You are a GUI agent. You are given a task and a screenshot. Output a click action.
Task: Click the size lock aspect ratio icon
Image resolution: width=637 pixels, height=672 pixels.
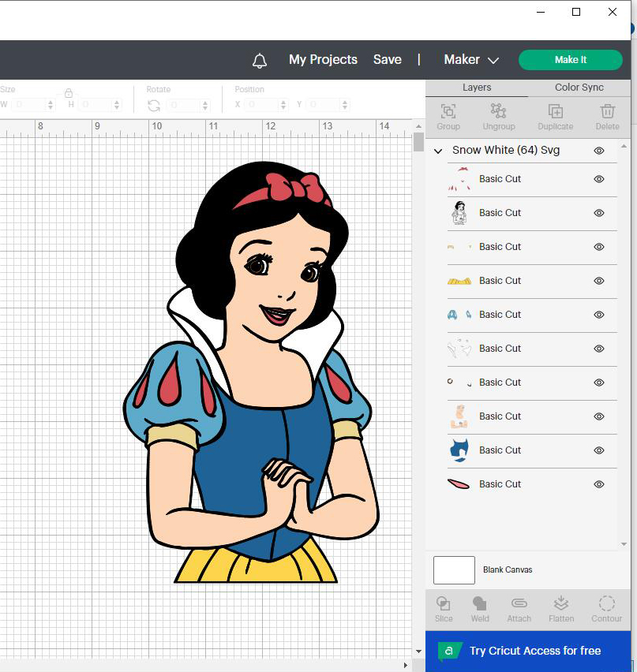[69, 92]
